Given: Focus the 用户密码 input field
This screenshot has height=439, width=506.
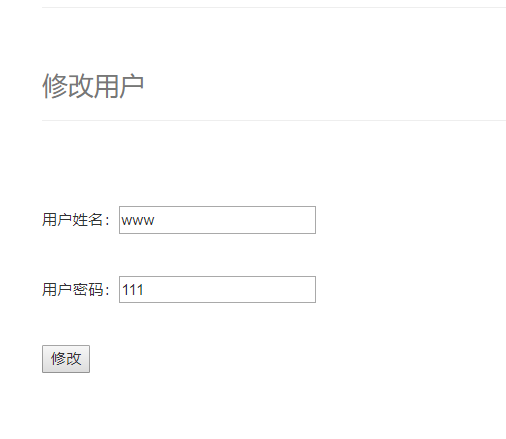Looking at the screenshot, I should [217, 289].
